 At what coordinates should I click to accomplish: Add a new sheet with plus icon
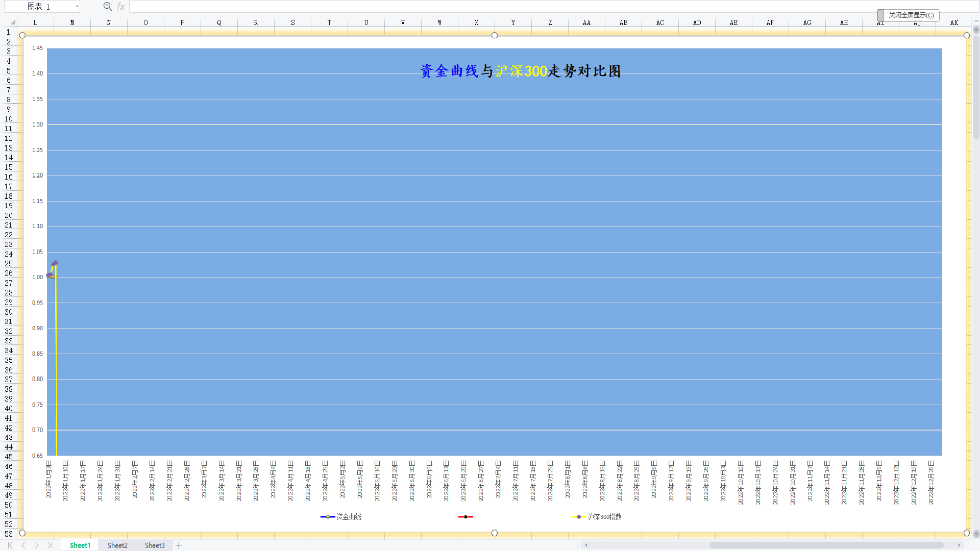179,545
